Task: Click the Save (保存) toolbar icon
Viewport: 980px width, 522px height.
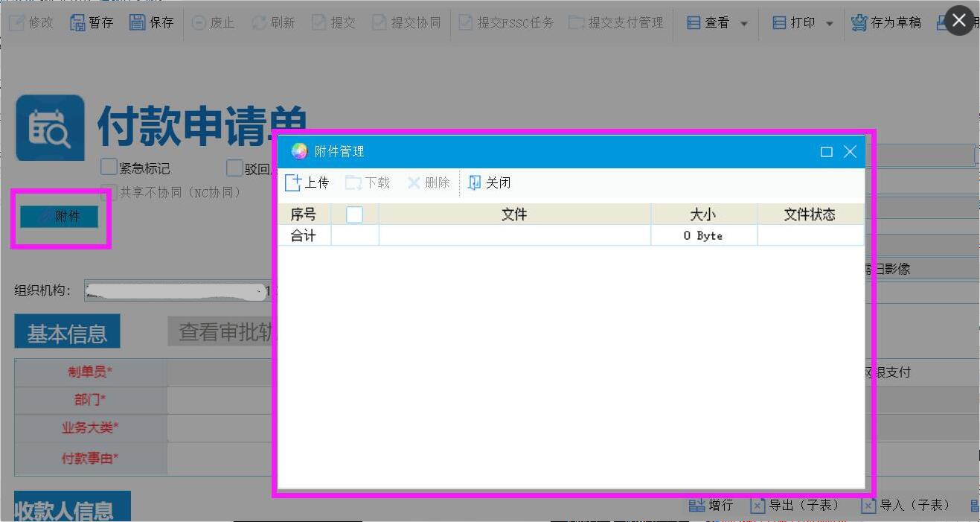Action: [x=138, y=22]
